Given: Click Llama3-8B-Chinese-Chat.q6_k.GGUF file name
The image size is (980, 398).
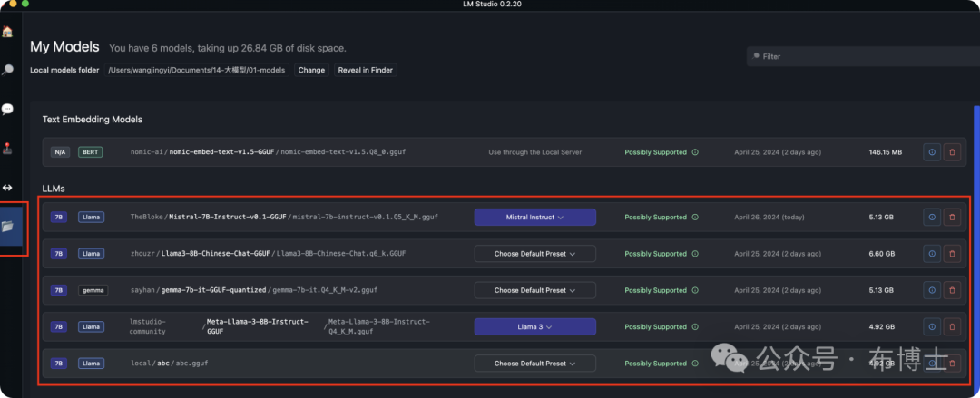Looking at the screenshot, I should tap(341, 254).
